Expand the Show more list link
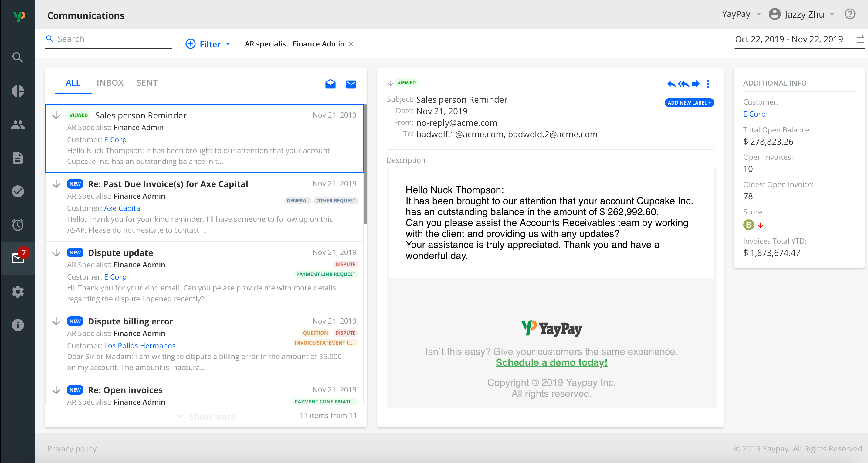 207,417
